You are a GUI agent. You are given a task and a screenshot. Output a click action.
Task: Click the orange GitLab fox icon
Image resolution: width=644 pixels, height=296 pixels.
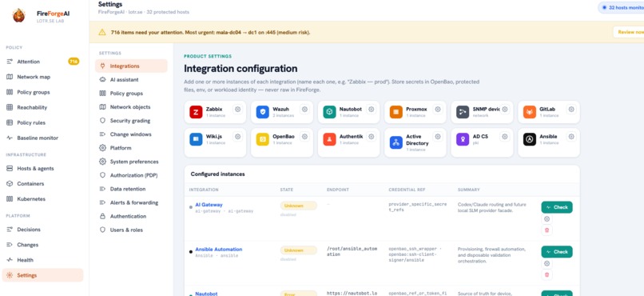pyautogui.click(x=530, y=112)
